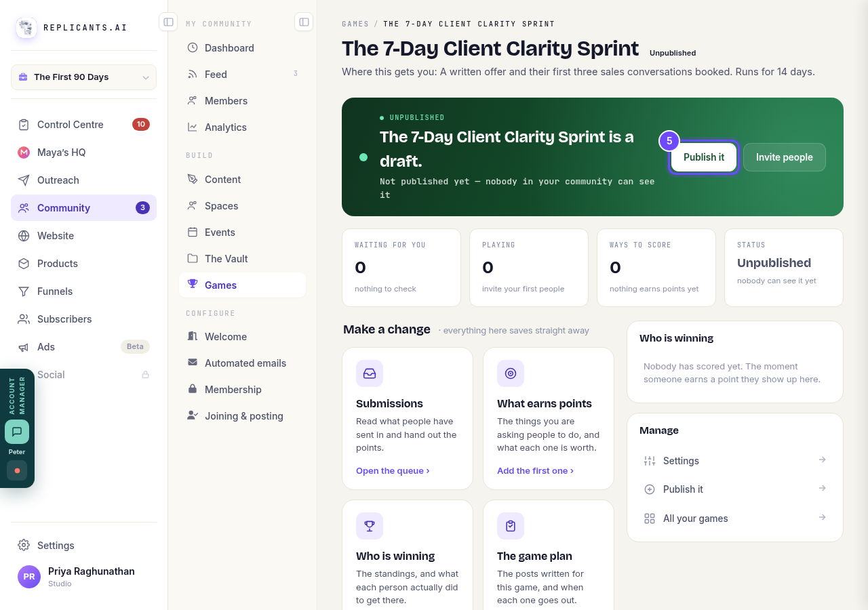Click the Replicants.ai logo icon

tap(26, 28)
